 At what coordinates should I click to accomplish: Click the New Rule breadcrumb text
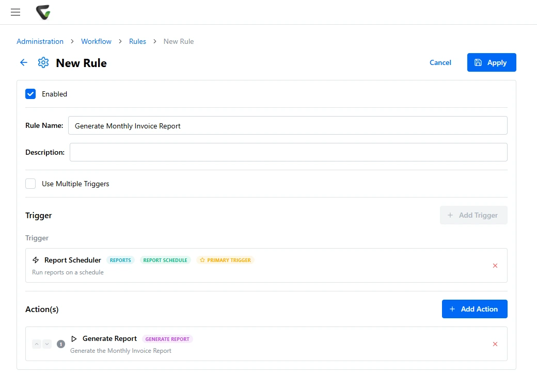pos(179,41)
